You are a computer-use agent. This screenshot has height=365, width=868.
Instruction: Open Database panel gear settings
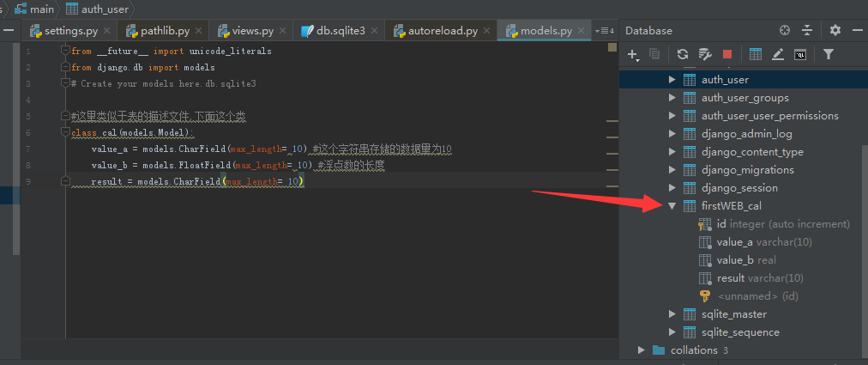[835, 30]
